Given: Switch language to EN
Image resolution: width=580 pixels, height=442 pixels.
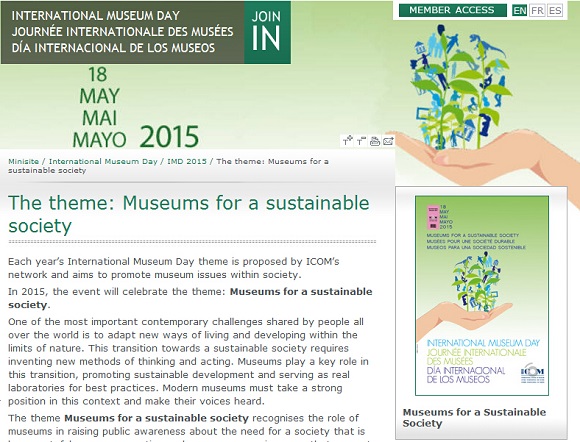Looking at the screenshot, I should (x=519, y=11).
